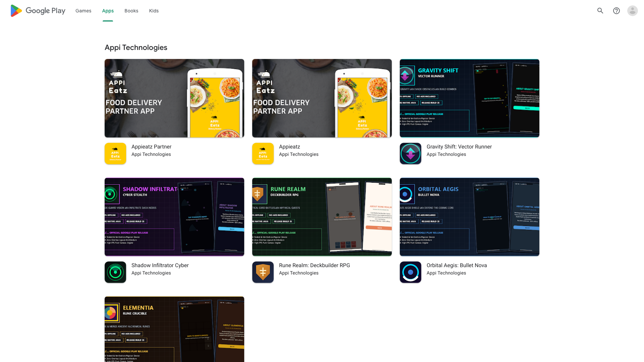Viewport: 644px width, 362px height.
Task: Open the Appieatz yellow app icon
Action: click(263, 154)
